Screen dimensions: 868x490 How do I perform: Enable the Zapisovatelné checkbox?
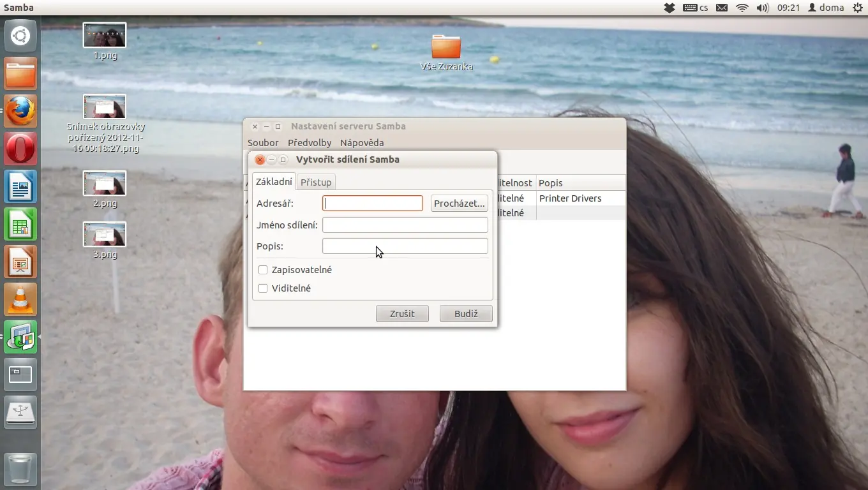pos(262,270)
